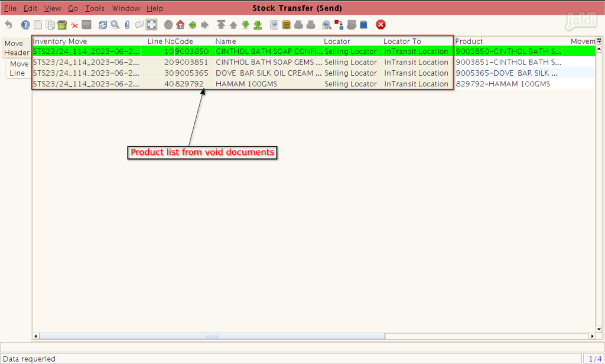605x364 pixels.
Task: Sort by Product column header
Action: [509, 41]
